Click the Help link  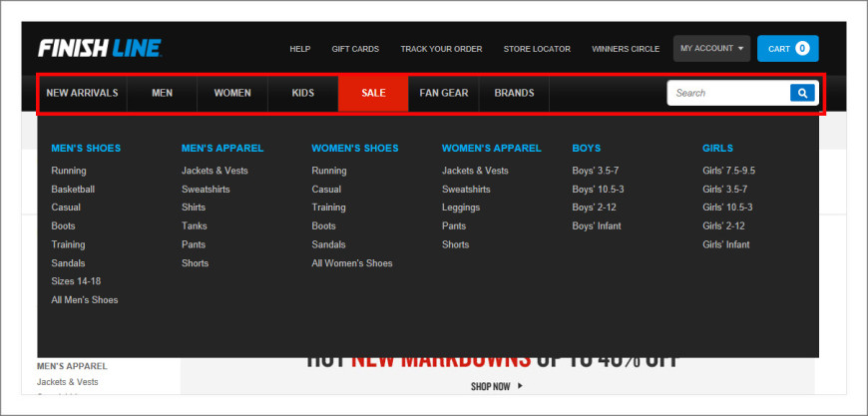(300, 49)
